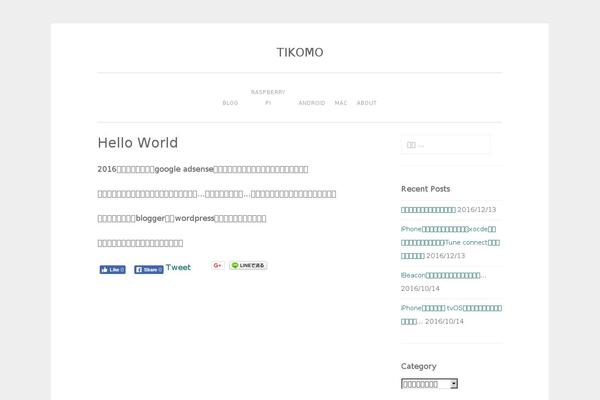Screen dimensions: 600x400
Task: Click the Category heading
Action: (419, 366)
